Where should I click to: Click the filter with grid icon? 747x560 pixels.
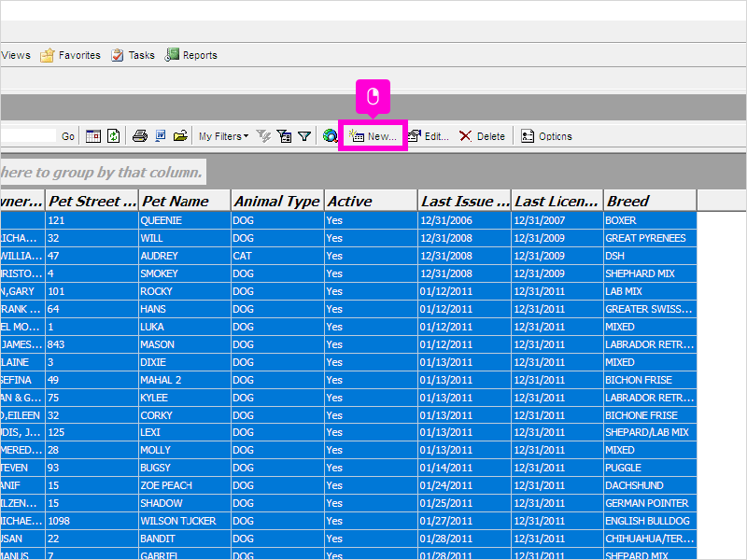click(x=284, y=136)
